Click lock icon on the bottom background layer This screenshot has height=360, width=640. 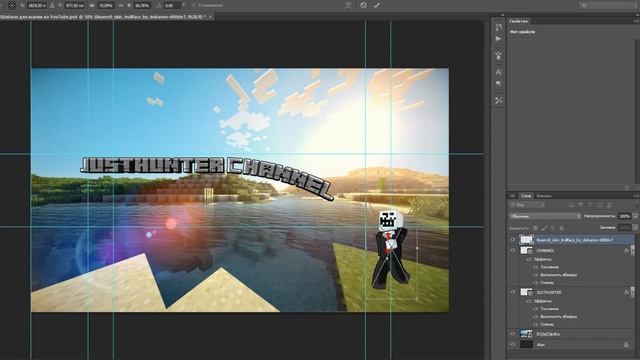tap(626, 345)
